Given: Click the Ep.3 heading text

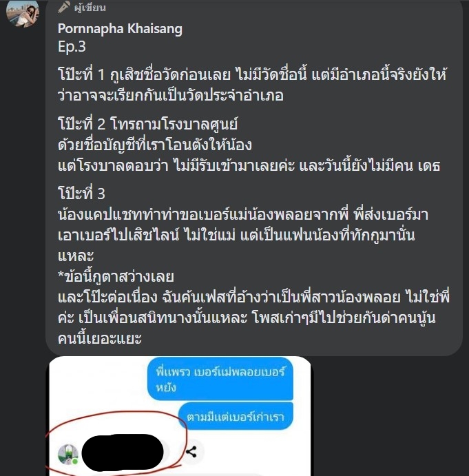Looking at the screenshot, I should 72,47.
